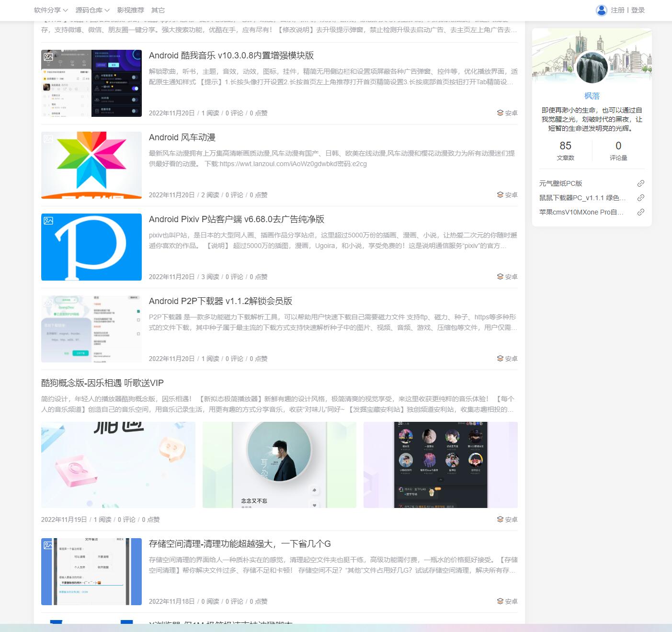Open article Android 酷我音乐 v10.3.0.8内置增强模块版
Image resolution: width=672 pixels, height=632 pixels.
click(231, 56)
